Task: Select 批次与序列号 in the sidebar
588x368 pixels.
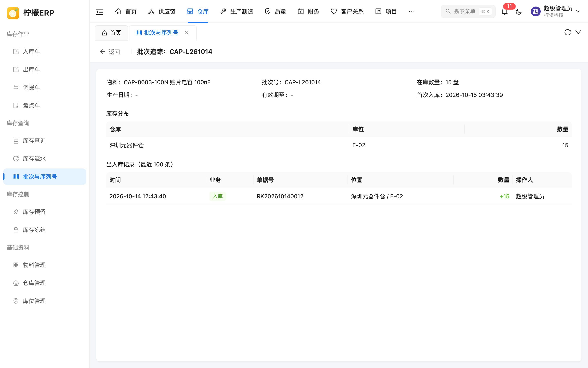Action: tap(45, 177)
